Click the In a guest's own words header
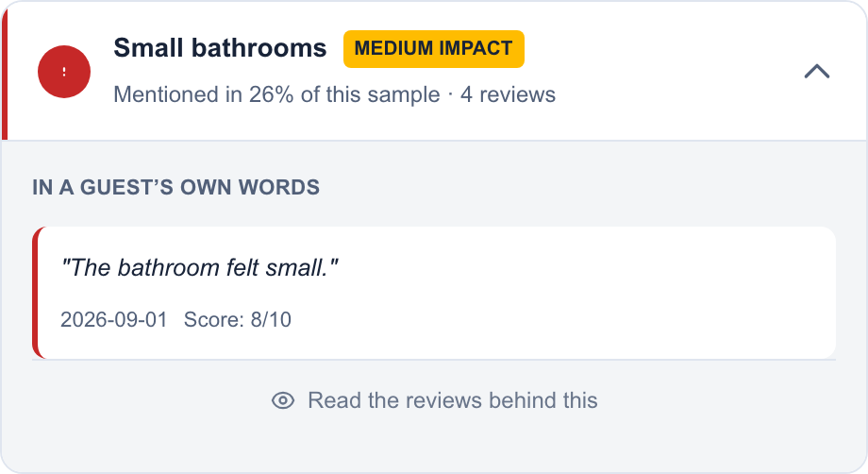This screenshot has height=474, width=868. [x=176, y=188]
